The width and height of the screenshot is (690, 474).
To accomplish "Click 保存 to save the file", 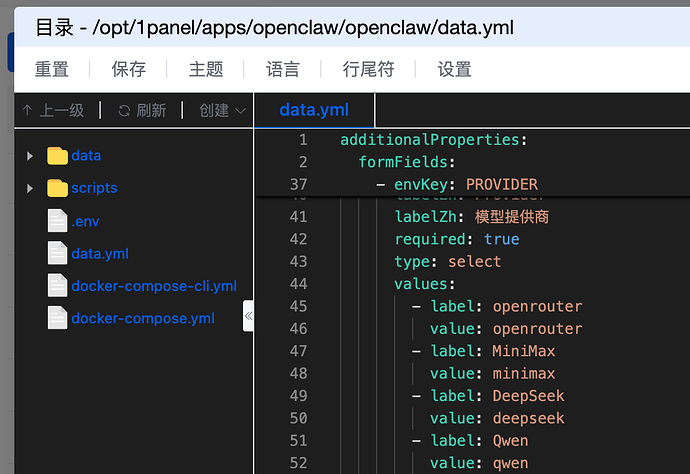I will [129, 69].
